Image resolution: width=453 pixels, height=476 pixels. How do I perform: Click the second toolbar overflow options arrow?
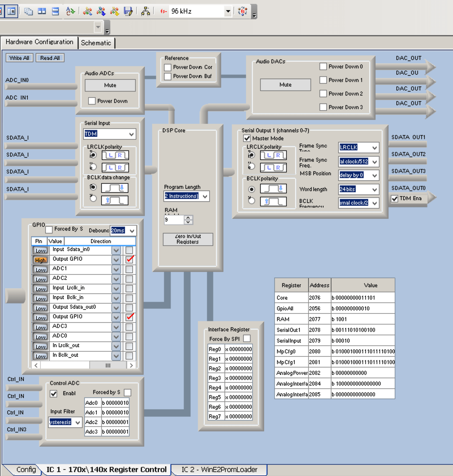tap(107, 31)
